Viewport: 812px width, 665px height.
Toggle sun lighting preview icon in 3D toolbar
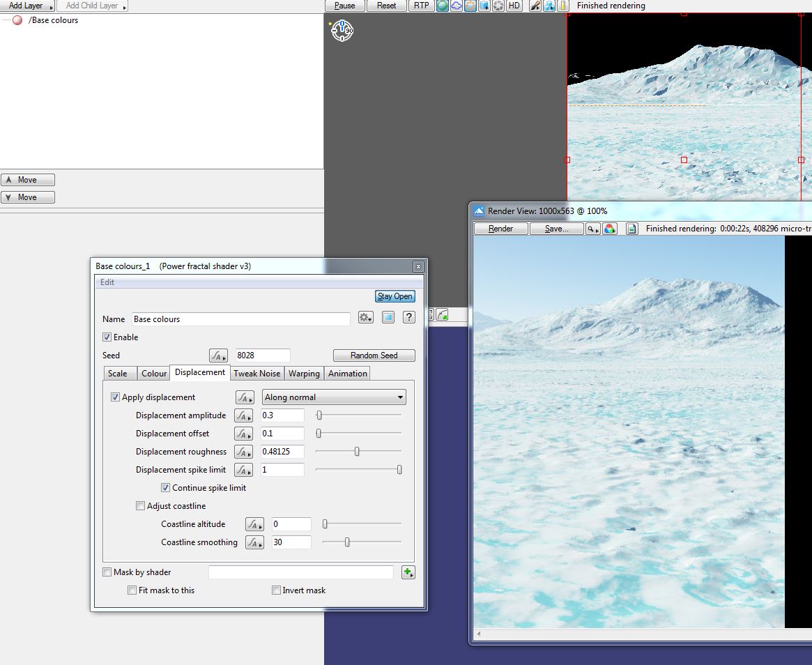coord(470,6)
